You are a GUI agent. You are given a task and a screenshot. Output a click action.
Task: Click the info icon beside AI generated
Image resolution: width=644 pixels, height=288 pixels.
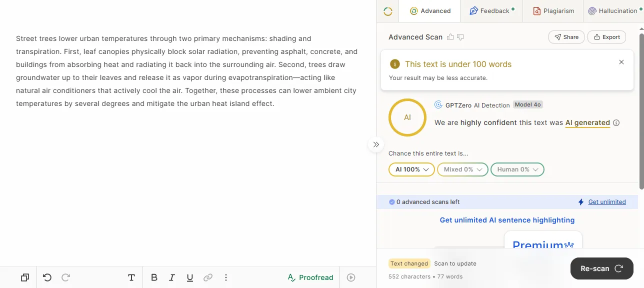[616, 122]
